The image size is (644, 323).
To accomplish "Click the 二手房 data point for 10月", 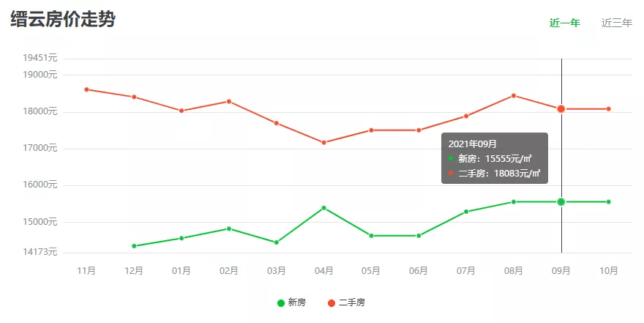I will click(608, 109).
